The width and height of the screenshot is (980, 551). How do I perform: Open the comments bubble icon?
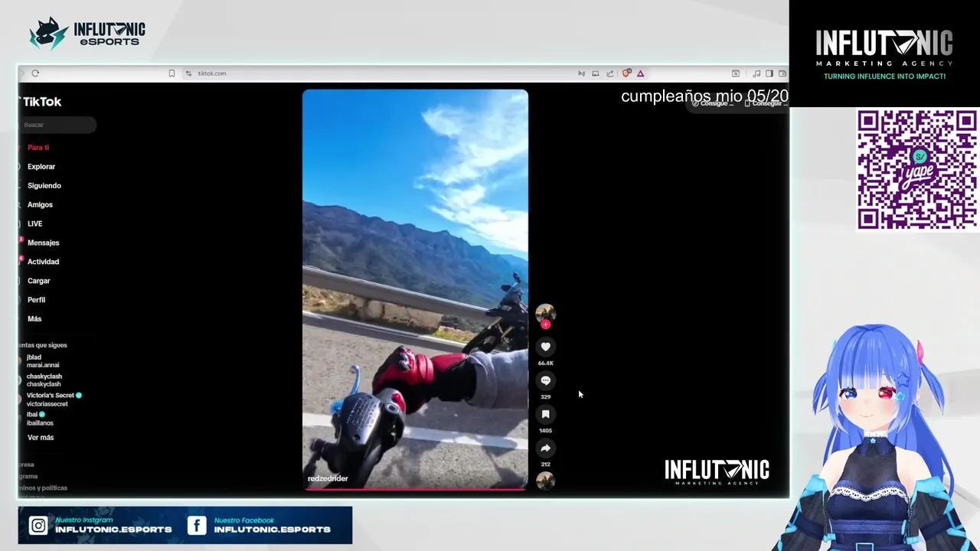click(x=545, y=380)
